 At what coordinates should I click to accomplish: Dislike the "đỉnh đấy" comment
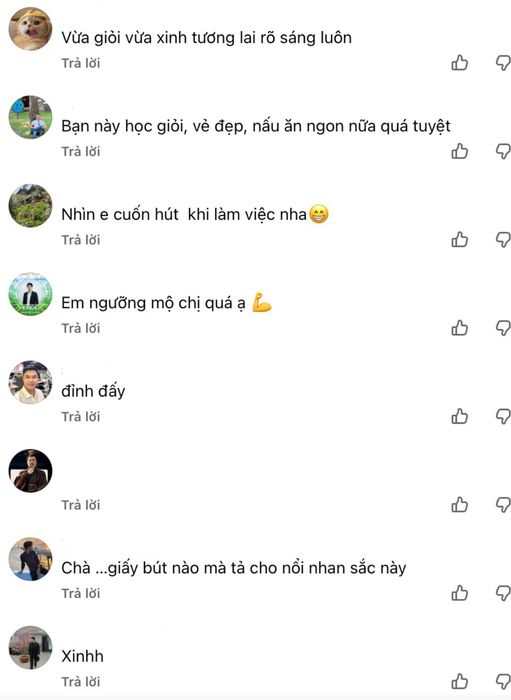click(x=503, y=417)
